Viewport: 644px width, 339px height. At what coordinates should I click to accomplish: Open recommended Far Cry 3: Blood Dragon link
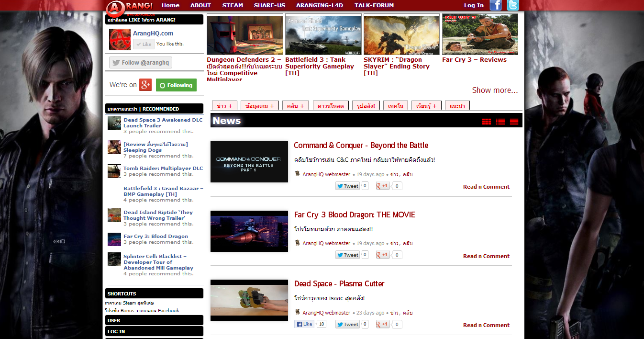pos(155,236)
